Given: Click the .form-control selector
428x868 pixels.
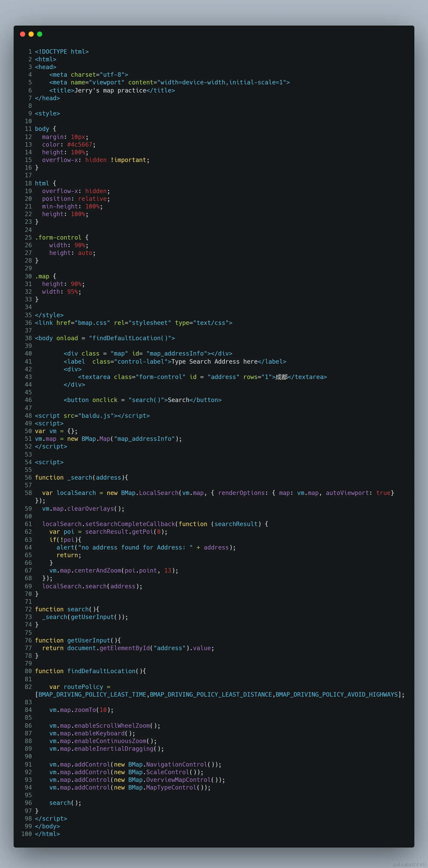Looking at the screenshot, I should (x=58, y=237).
